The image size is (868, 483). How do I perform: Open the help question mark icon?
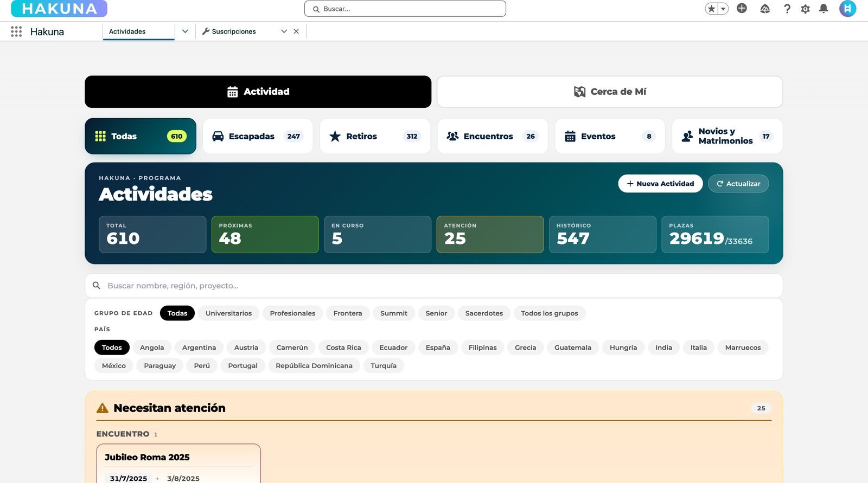click(x=787, y=9)
